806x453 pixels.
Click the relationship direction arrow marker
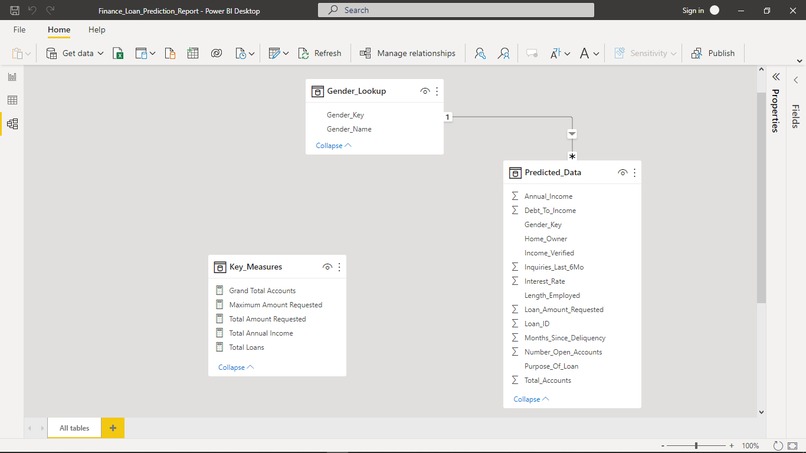(x=572, y=134)
